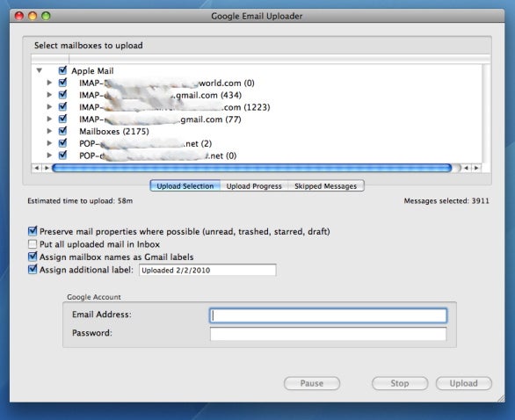Click the far-right scroll right arrow
This screenshot has height=420, width=515.
tap(476, 168)
